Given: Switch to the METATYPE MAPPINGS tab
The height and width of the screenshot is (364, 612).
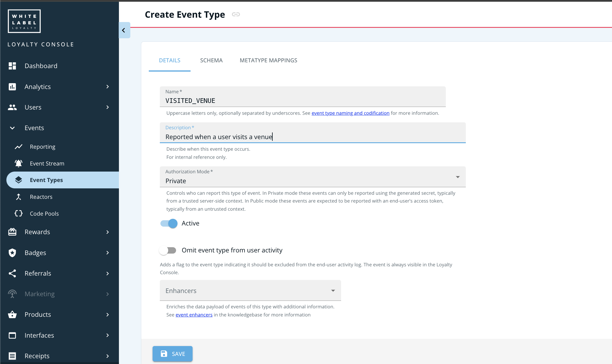Looking at the screenshot, I should click(268, 60).
